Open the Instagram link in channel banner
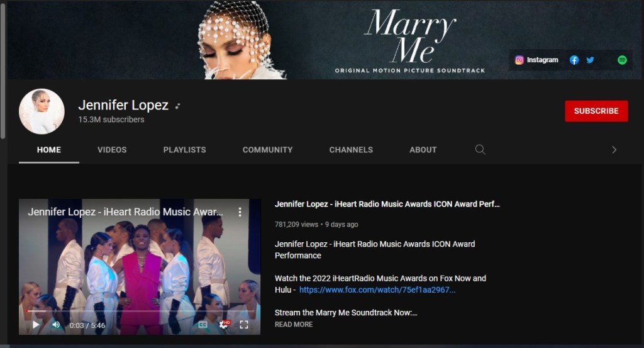Viewport: 644px width, 348px height. tap(536, 60)
